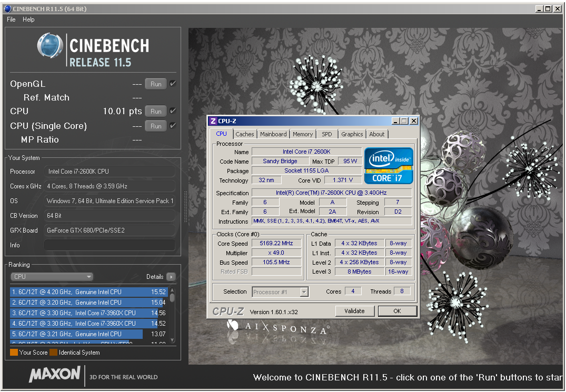Click the CPU-Z title bar icon
The image size is (566, 392).
click(x=213, y=121)
